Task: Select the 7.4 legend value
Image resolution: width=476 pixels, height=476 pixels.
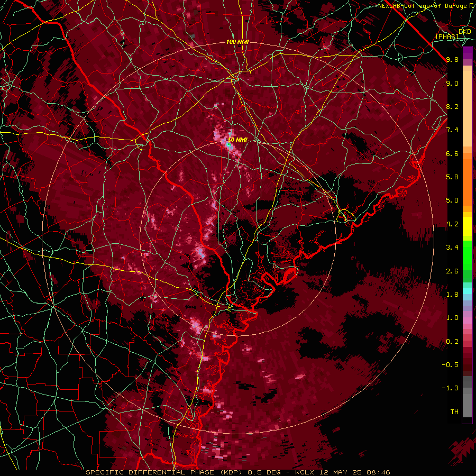Action: [452, 130]
